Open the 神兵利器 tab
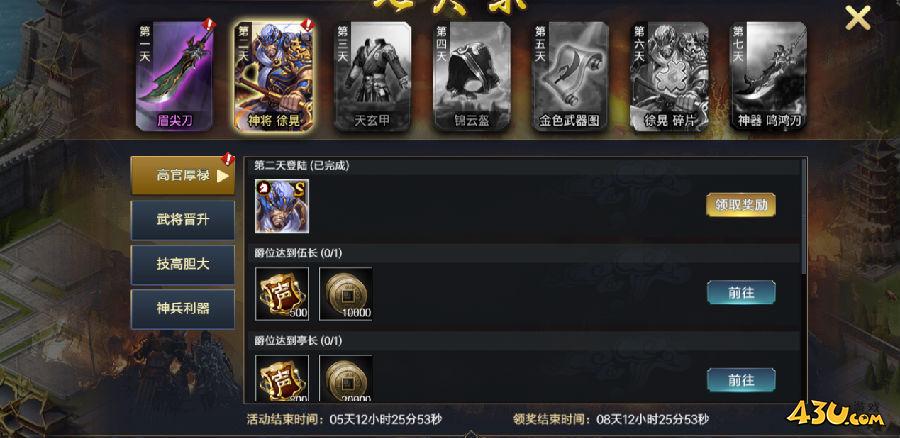This screenshot has width=900, height=438. [x=183, y=308]
